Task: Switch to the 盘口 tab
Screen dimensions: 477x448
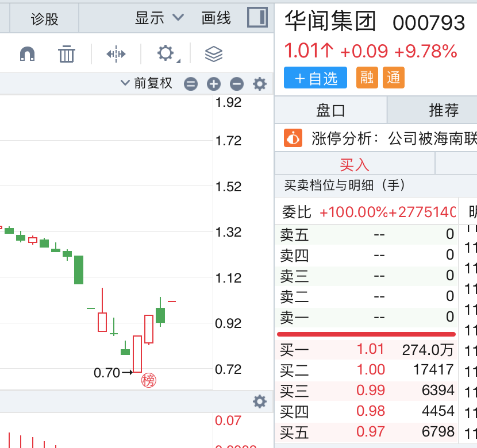Action: (x=330, y=110)
